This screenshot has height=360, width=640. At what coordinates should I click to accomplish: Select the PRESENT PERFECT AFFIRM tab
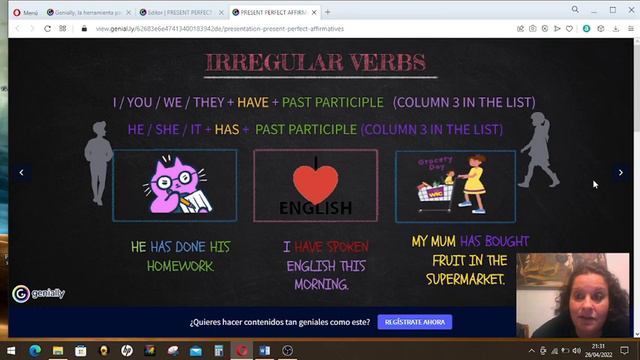(x=269, y=13)
